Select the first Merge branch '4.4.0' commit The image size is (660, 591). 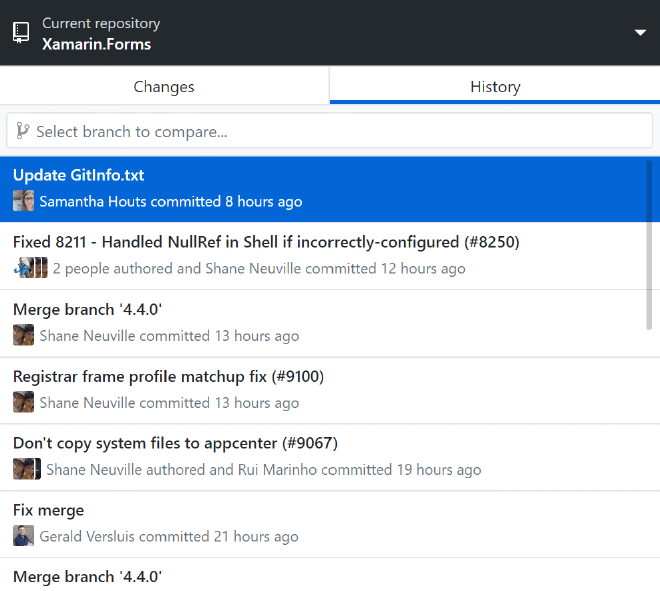click(322, 323)
